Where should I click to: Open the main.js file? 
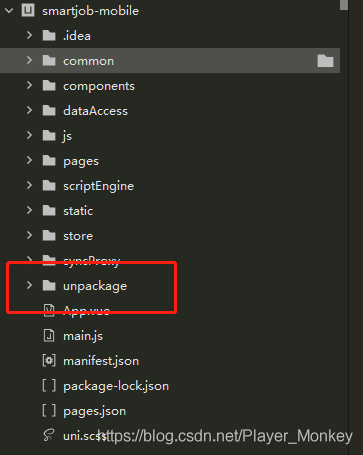click(83, 336)
